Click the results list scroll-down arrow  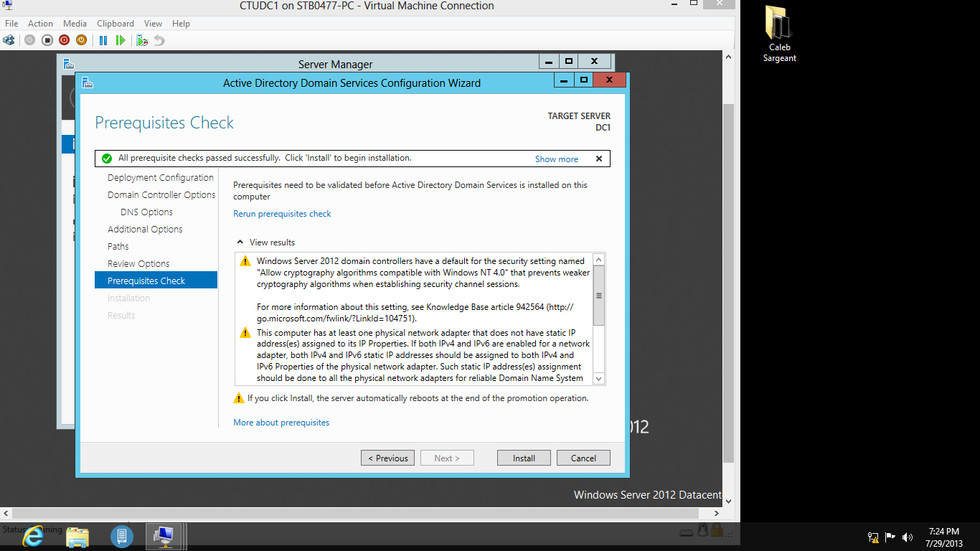click(x=599, y=378)
